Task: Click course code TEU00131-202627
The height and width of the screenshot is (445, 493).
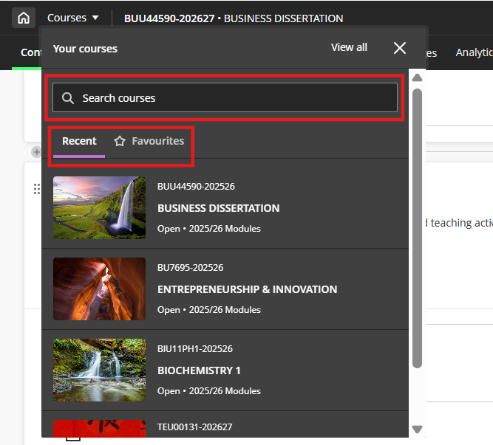Action: click(x=195, y=427)
